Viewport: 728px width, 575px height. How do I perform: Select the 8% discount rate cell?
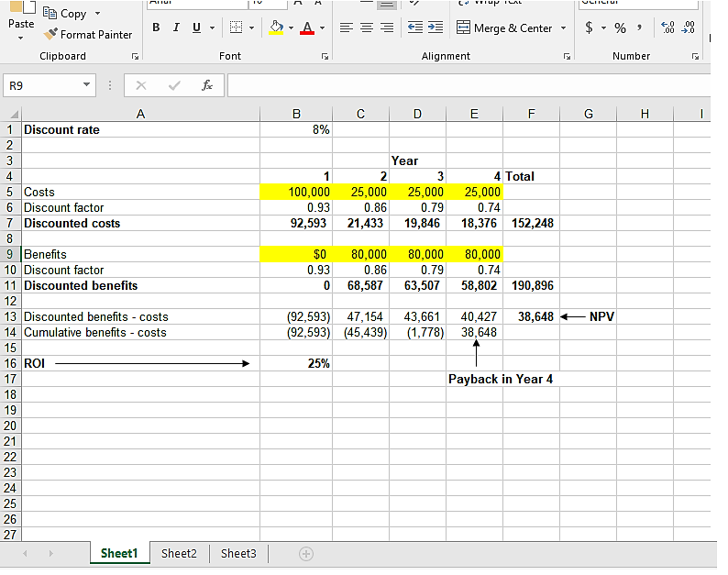296,129
